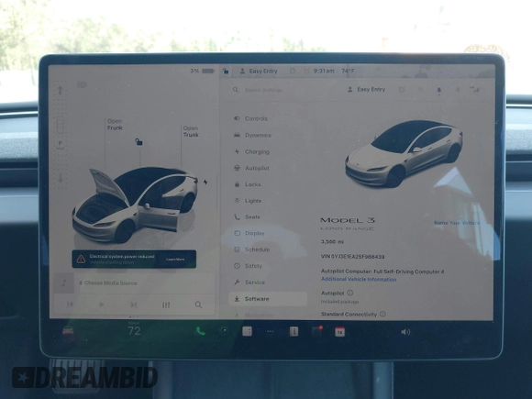Screen dimensions: 532x399
Task: Open the Dynamics settings menu
Action: pos(253,135)
